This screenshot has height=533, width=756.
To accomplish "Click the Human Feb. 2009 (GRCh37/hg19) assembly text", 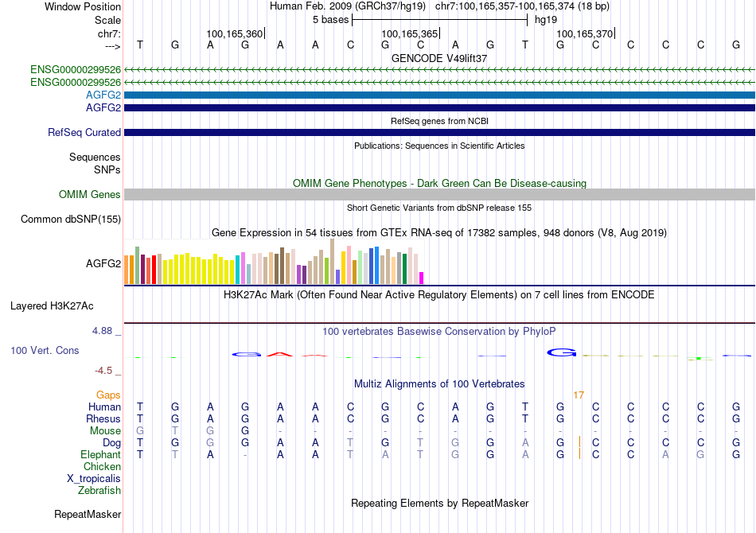I will [348, 6].
